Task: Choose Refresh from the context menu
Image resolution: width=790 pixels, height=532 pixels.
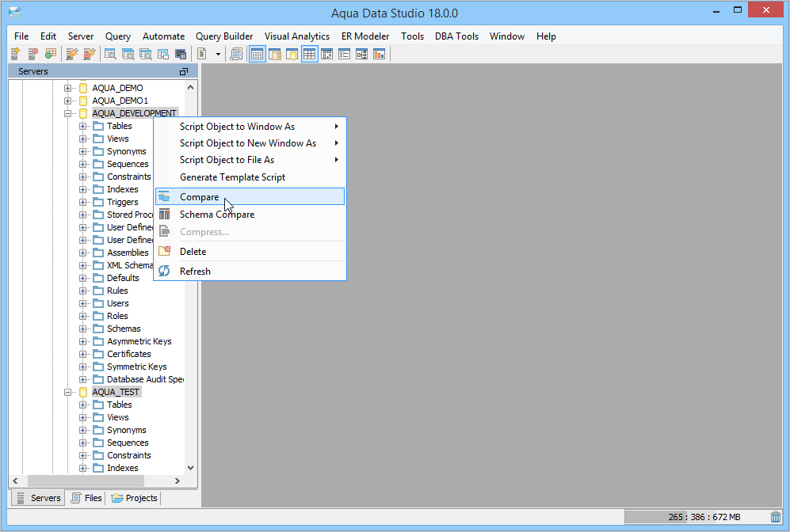Action: pyautogui.click(x=250, y=271)
